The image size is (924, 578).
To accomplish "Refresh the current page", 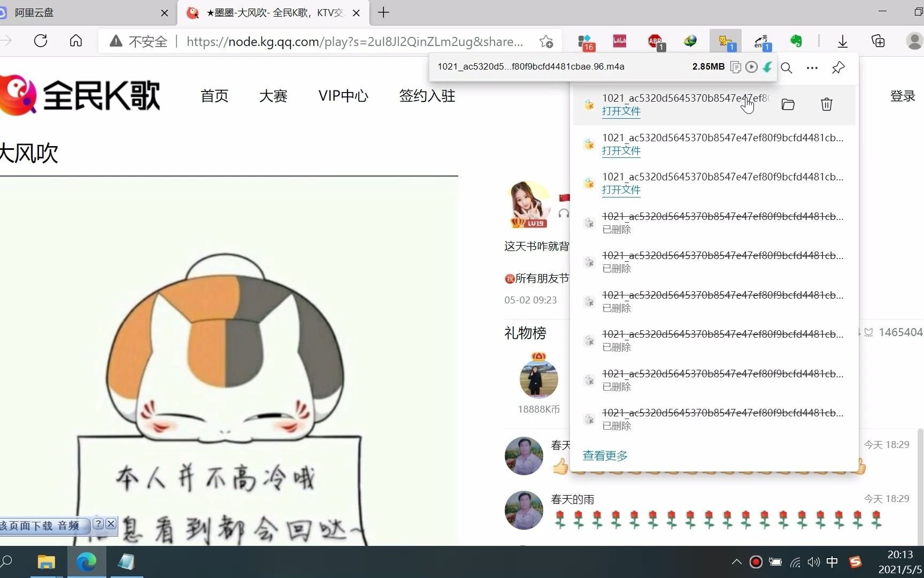I will click(41, 41).
